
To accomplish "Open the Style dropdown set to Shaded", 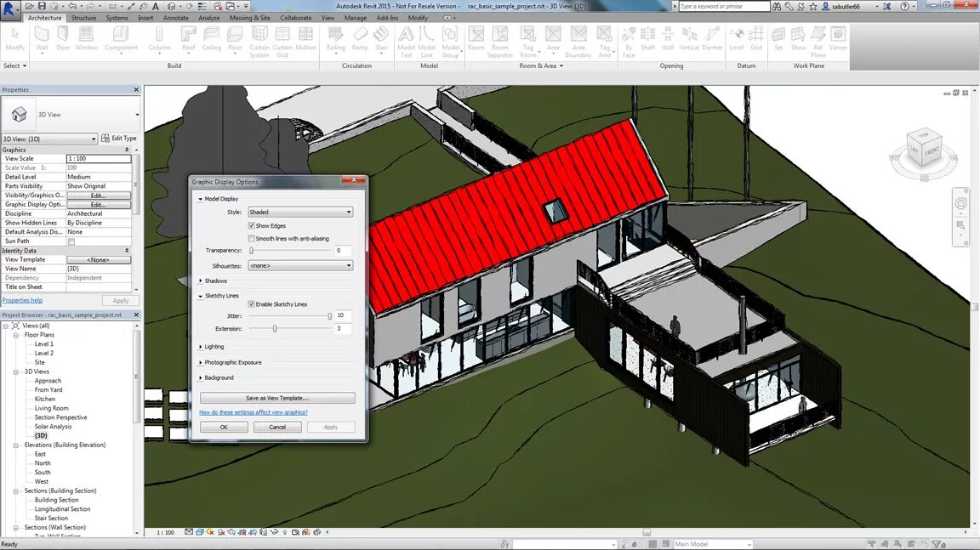I will [300, 213].
